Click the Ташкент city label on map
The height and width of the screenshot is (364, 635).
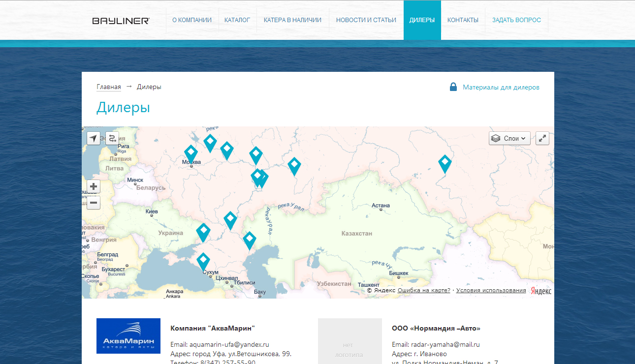point(369,285)
